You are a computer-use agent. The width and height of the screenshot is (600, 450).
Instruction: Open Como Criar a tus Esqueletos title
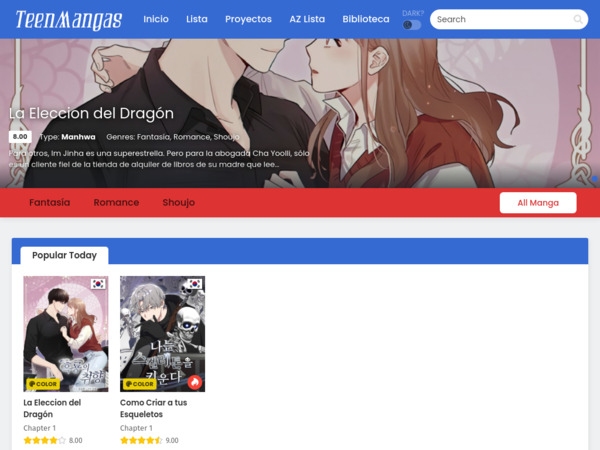[x=153, y=408]
